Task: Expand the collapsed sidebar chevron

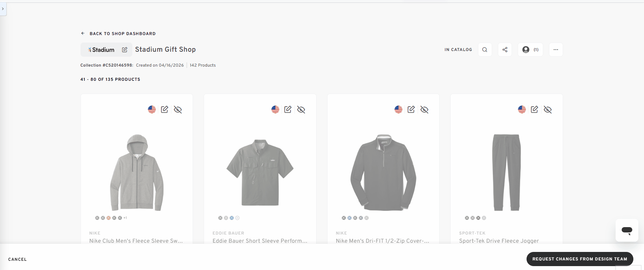Action: (3, 9)
